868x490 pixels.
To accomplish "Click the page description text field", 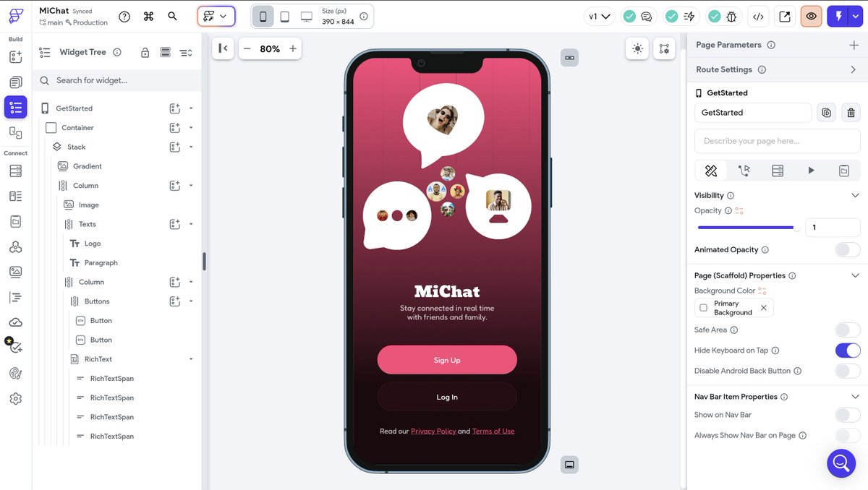I will click(778, 141).
